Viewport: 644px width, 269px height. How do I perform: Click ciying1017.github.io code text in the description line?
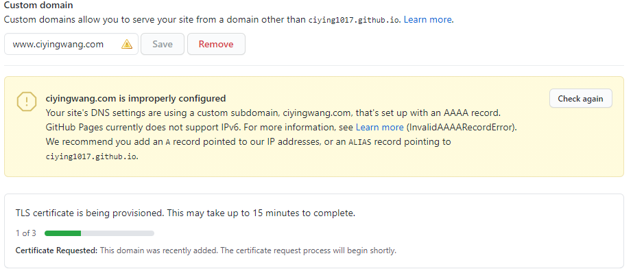point(354,20)
